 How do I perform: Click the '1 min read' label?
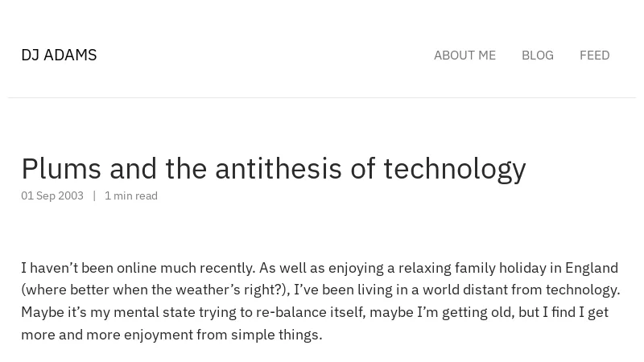tap(131, 195)
